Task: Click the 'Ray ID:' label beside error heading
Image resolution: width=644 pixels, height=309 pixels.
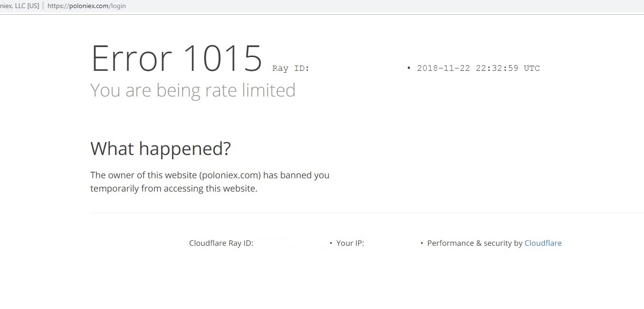Action: [291, 68]
